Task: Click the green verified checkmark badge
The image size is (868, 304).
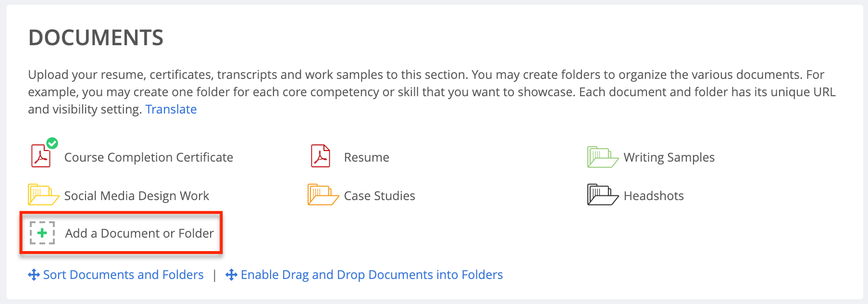Action: point(52,143)
